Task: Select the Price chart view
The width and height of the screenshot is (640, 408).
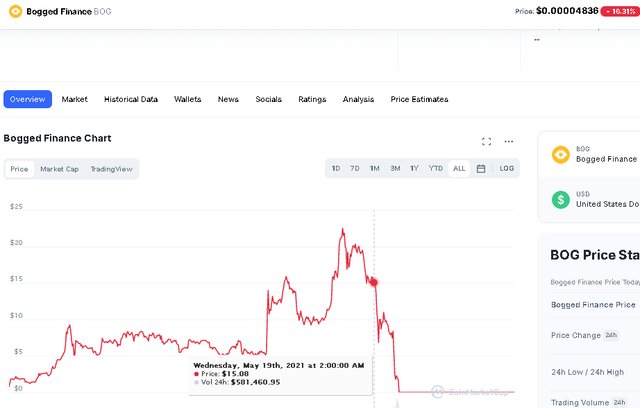Action: tap(19, 169)
